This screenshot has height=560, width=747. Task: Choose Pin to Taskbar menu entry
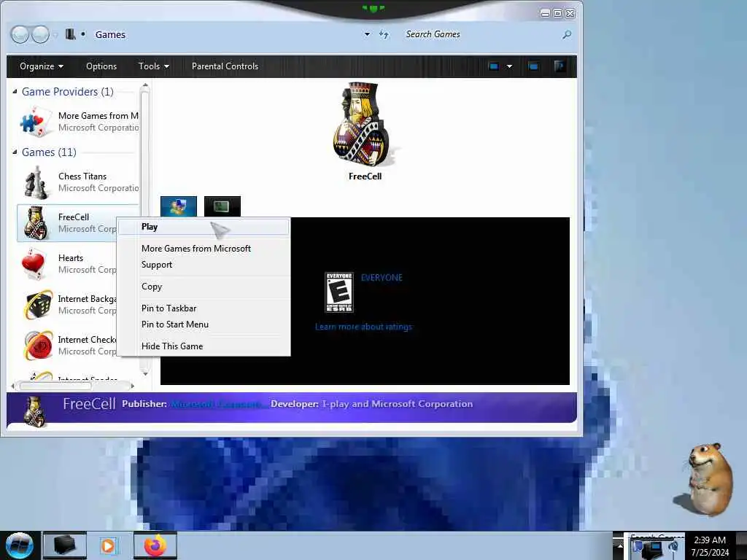tap(204, 308)
